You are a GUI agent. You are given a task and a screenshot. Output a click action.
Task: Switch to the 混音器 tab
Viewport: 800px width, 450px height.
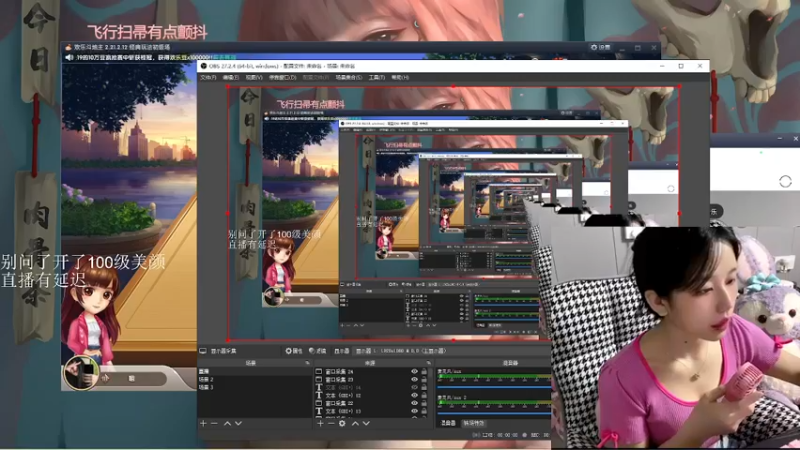tap(448, 423)
